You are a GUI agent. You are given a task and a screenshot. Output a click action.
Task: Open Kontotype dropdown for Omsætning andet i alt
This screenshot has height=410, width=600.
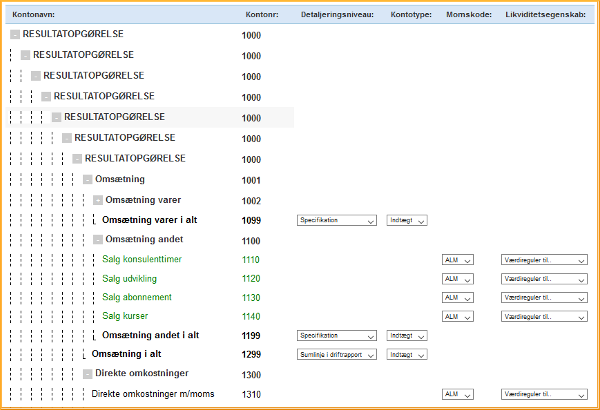[407, 336]
